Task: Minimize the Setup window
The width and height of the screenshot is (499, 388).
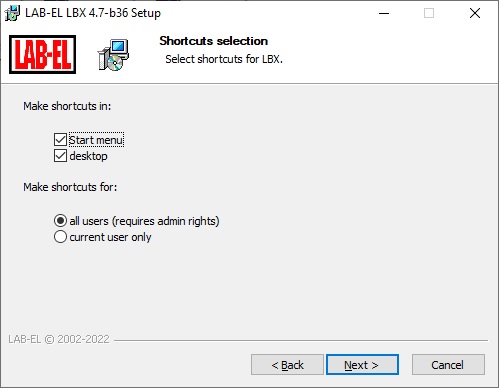Action: tap(384, 13)
